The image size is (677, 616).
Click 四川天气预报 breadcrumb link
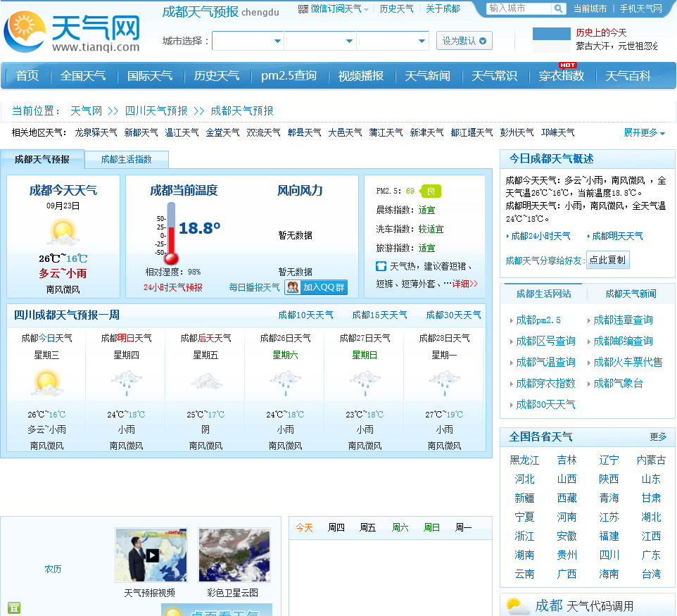coord(156,111)
